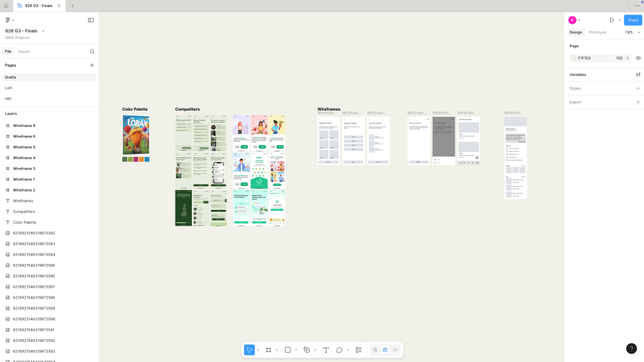This screenshot has height=362, width=644.
Task: Select the Wireframe 8 layer
Action: (24, 126)
